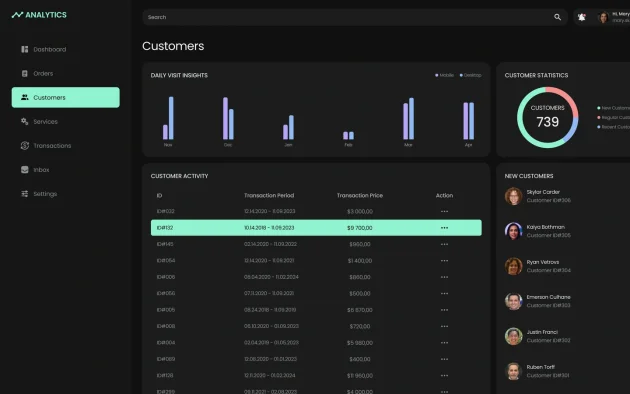Open action menu for $960,00 row
The image size is (630, 394).
(x=444, y=244)
